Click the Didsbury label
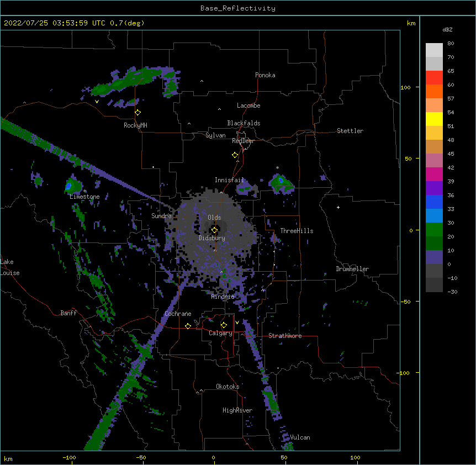Image resolution: width=476 pixels, height=465 pixels. pyautogui.click(x=212, y=238)
